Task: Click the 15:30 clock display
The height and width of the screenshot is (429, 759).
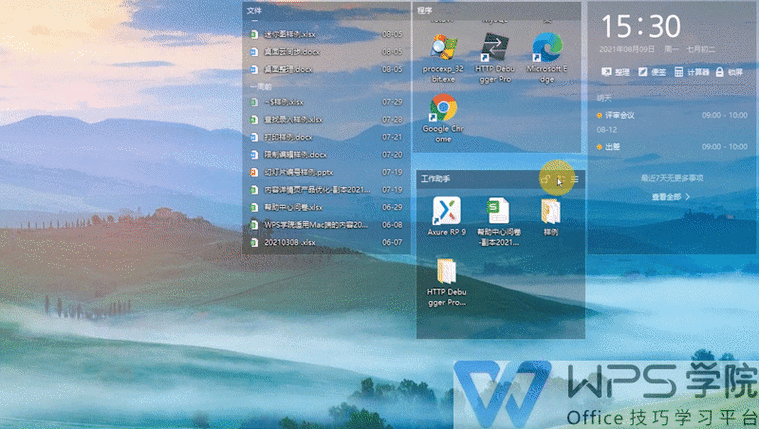Action: coord(640,26)
